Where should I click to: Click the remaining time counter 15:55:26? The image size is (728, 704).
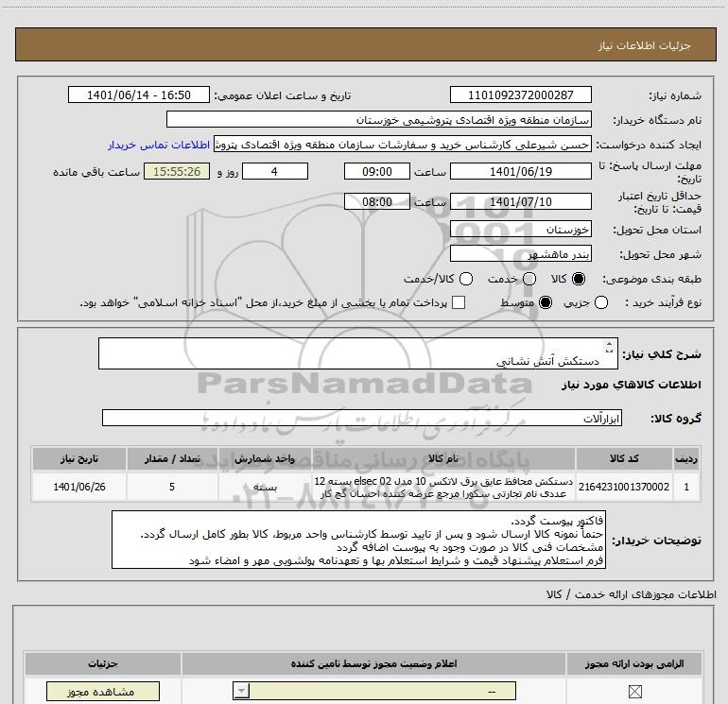point(177,171)
